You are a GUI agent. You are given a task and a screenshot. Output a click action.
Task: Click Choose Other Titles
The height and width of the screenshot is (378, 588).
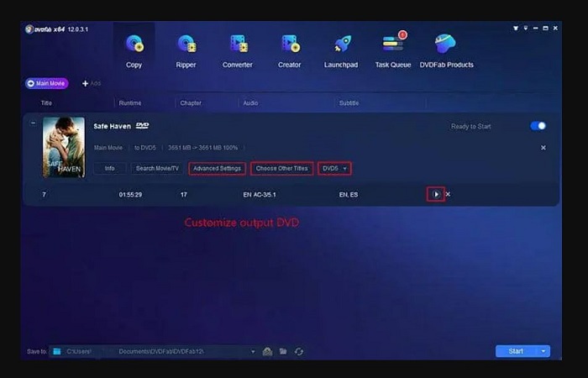pyautogui.click(x=281, y=168)
